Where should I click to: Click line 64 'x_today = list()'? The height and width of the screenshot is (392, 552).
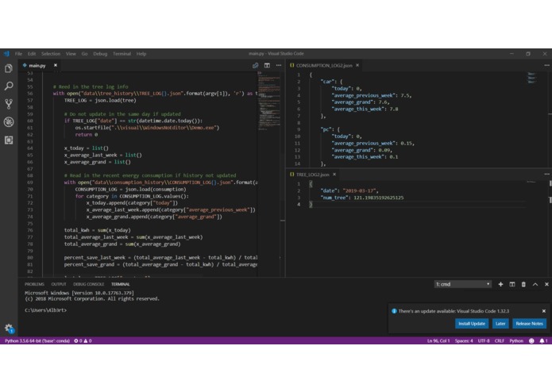click(87, 148)
